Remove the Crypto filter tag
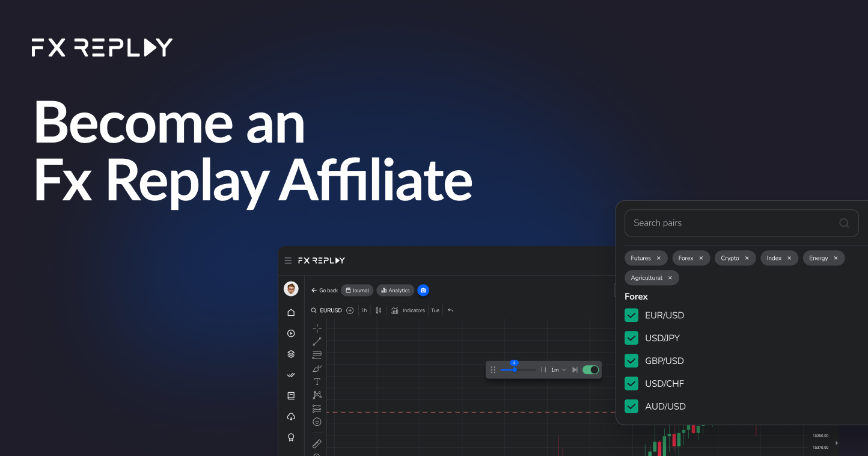This screenshot has width=868, height=456. 747,257
